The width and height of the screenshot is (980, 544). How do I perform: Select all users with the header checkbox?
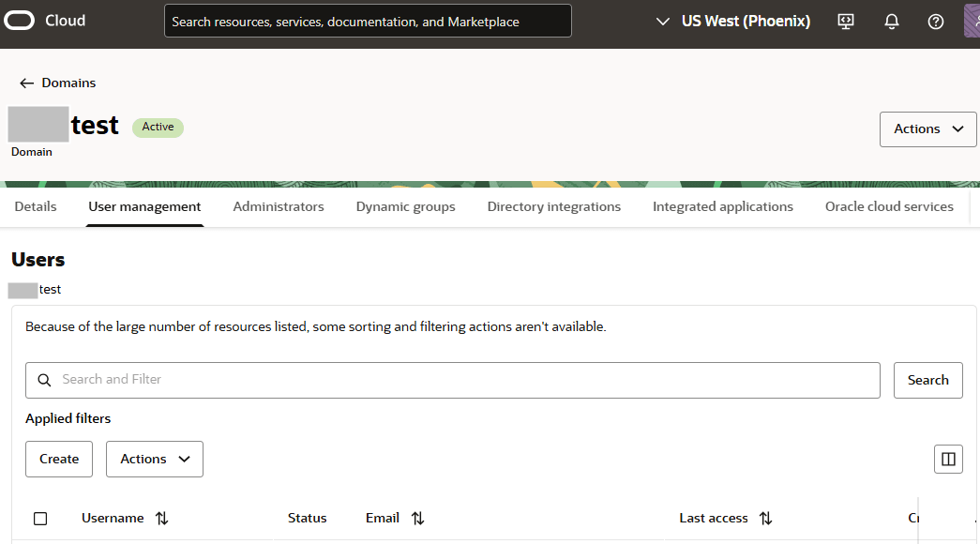coord(40,518)
